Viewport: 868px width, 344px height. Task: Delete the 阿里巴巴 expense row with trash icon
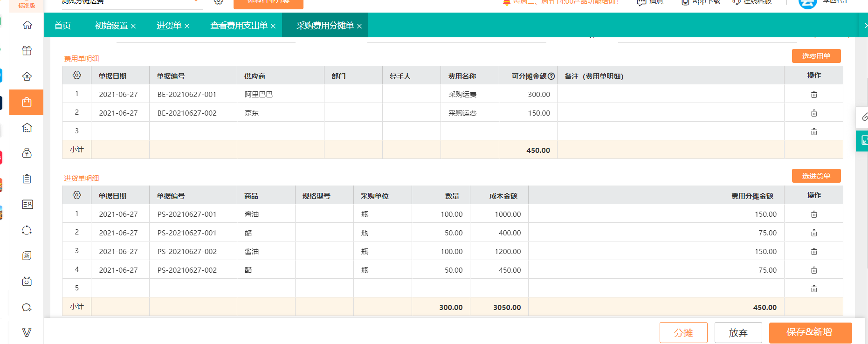click(813, 95)
